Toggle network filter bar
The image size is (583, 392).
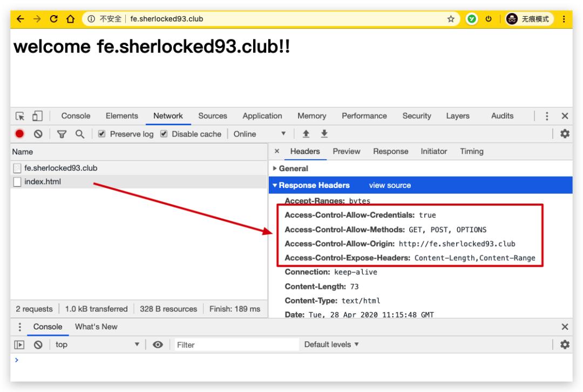(62, 134)
